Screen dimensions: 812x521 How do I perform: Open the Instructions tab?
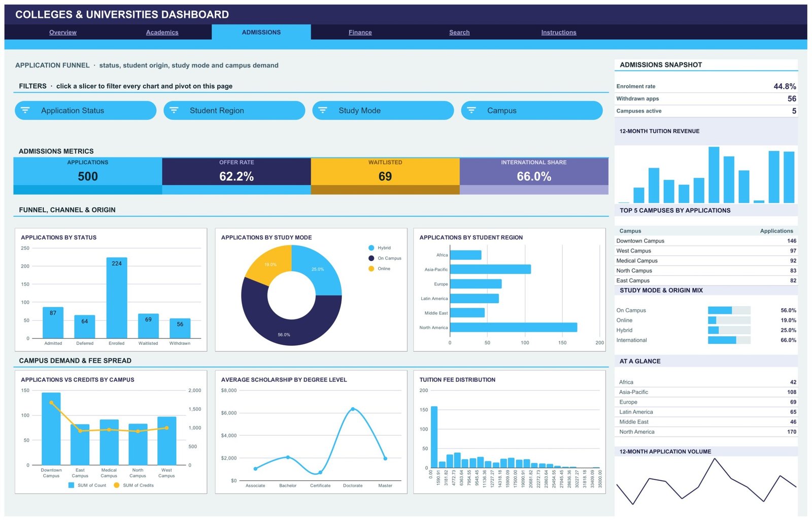click(559, 32)
